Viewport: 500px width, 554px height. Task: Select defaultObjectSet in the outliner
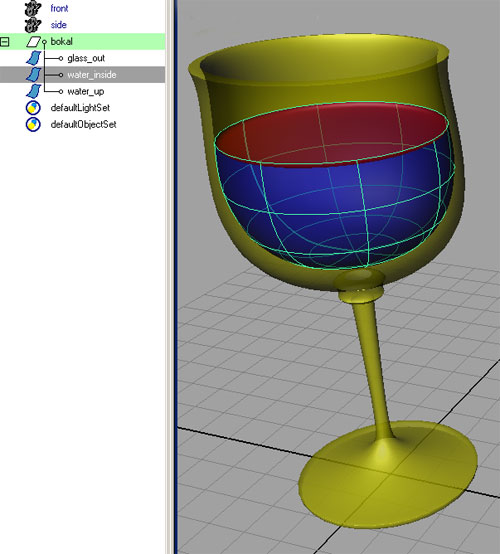pyautogui.click(x=83, y=124)
